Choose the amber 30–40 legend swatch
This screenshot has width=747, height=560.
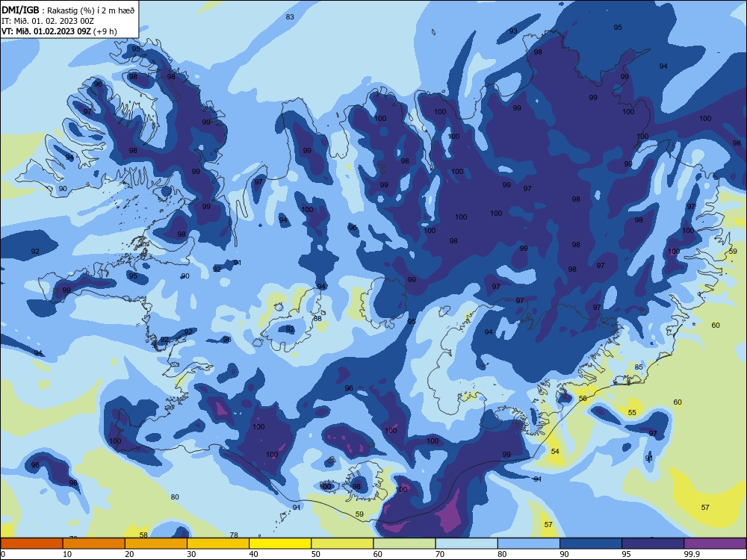pyautogui.click(x=218, y=544)
